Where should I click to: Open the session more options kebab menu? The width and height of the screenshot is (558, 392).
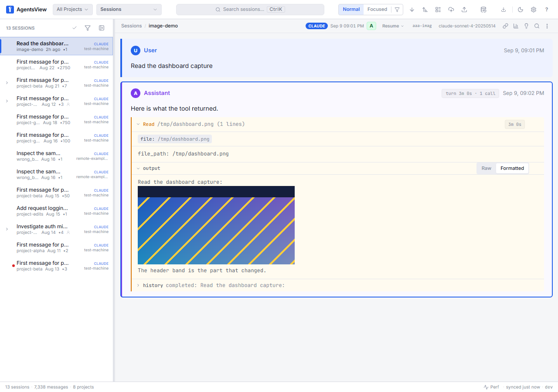click(547, 26)
